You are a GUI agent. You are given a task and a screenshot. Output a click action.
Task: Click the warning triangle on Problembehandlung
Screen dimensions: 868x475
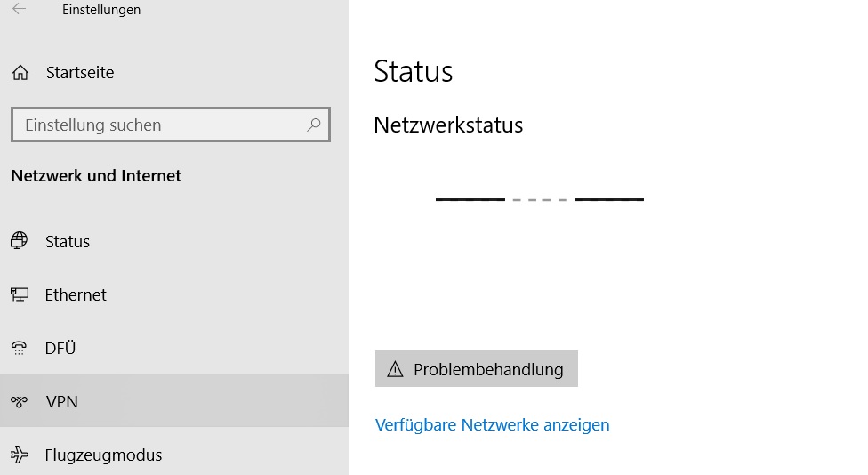395,369
